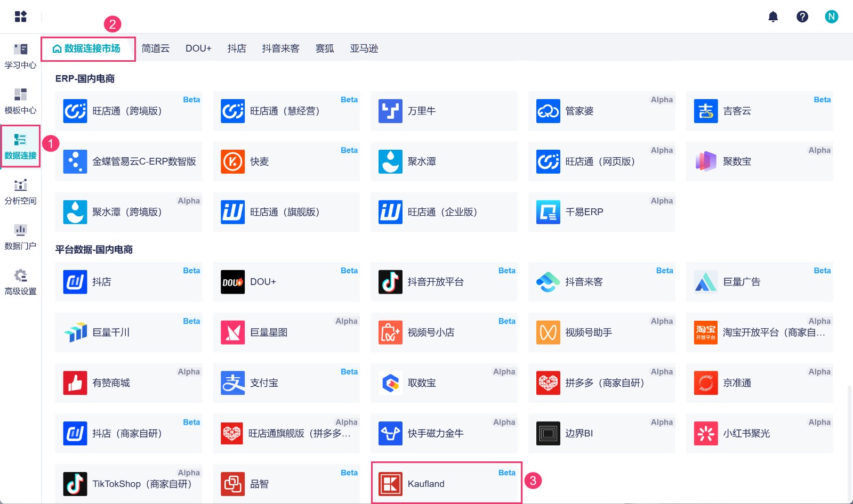
Task: Open 拼多多（商家自研）connector card
Action: pyautogui.click(x=602, y=383)
